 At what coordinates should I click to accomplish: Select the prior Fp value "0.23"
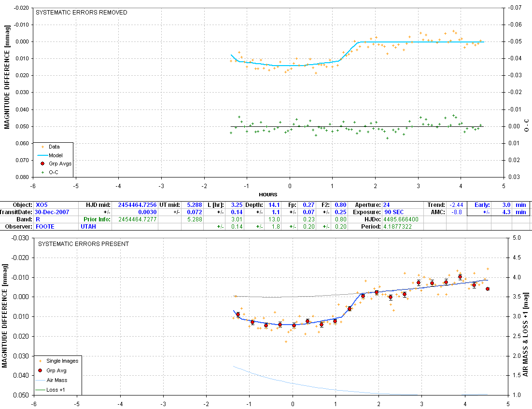pos(309,219)
